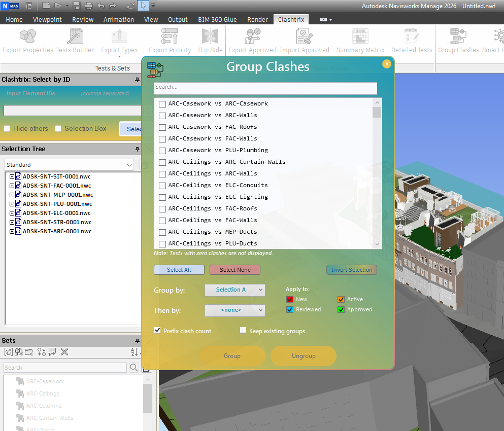The width and height of the screenshot is (504, 431).
Task: Switch to the Review ribbon tab
Action: pos(83,19)
